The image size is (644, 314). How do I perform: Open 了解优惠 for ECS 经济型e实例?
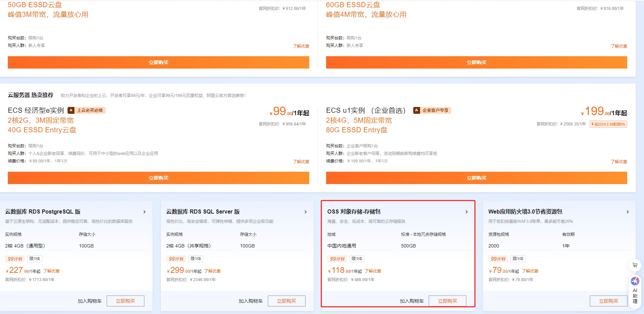[301, 161]
